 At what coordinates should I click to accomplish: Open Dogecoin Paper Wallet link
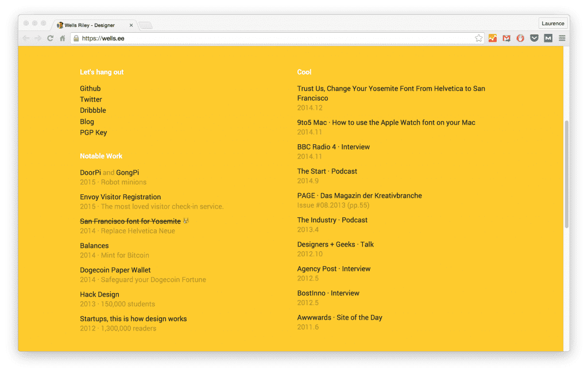click(x=115, y=270)
